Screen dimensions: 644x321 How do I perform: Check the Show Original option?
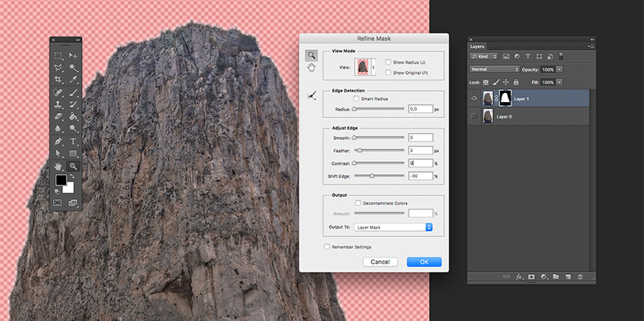coord(389,73)
